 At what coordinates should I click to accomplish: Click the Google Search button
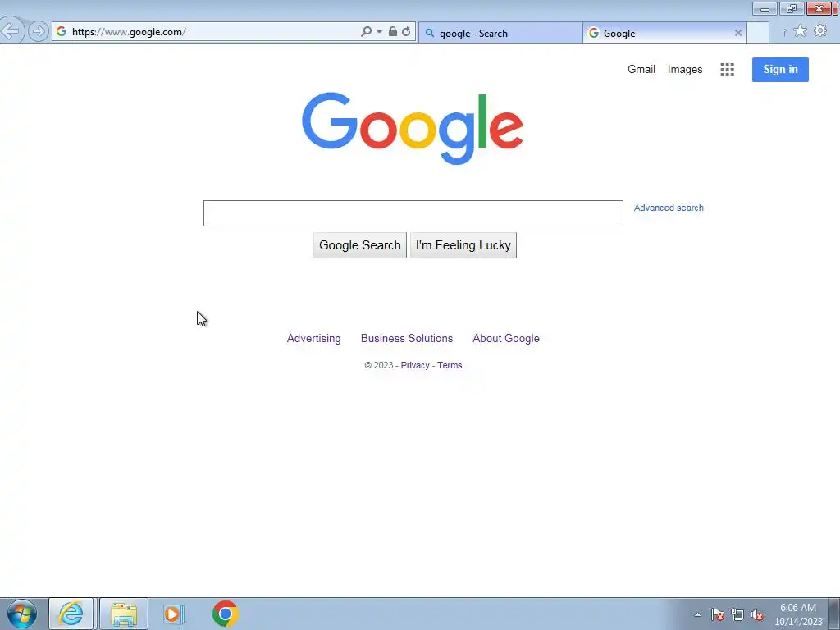(x=360, y=245)
